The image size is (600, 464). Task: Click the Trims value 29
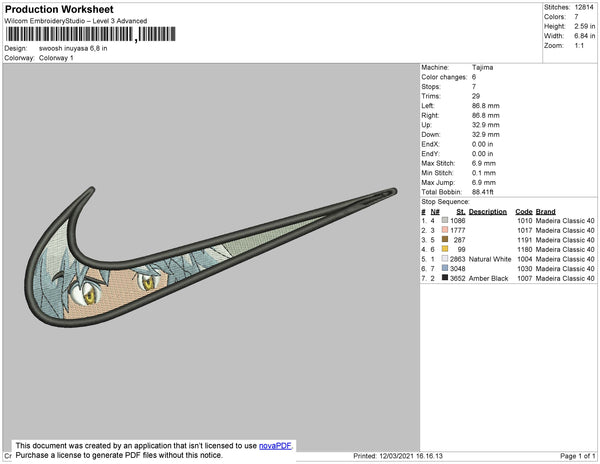(x=476, y=96)
